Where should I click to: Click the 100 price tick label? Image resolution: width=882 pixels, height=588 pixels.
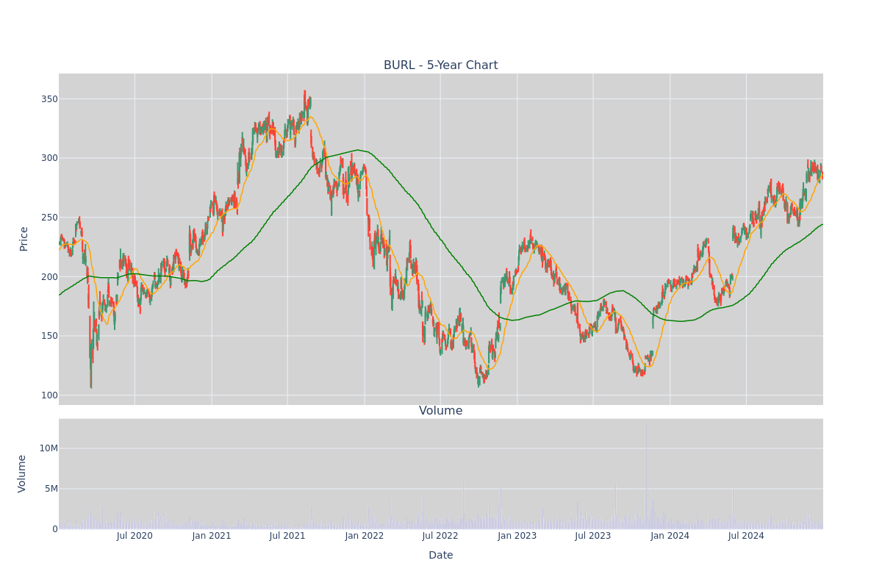49,395
